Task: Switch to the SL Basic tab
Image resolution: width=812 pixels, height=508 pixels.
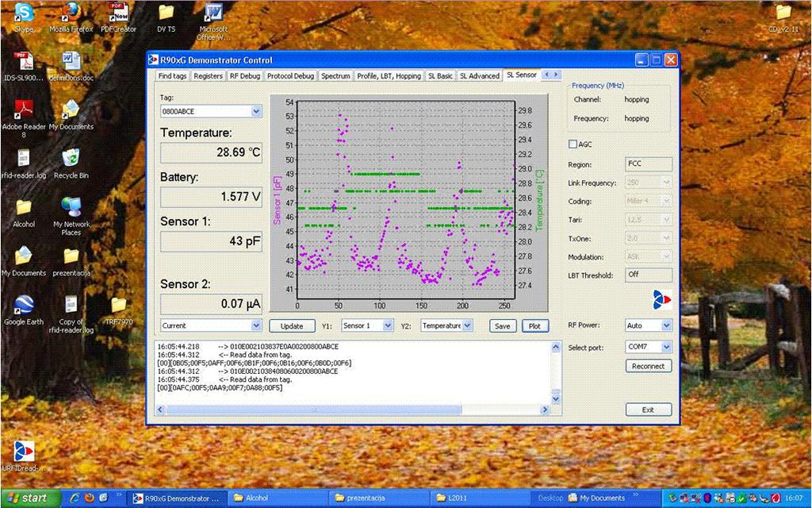Action: pyautogui.click(x=440, y=75)
